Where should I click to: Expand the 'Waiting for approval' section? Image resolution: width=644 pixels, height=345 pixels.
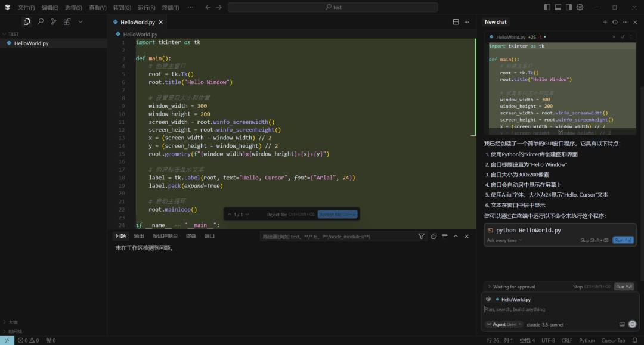pos(510,287)
